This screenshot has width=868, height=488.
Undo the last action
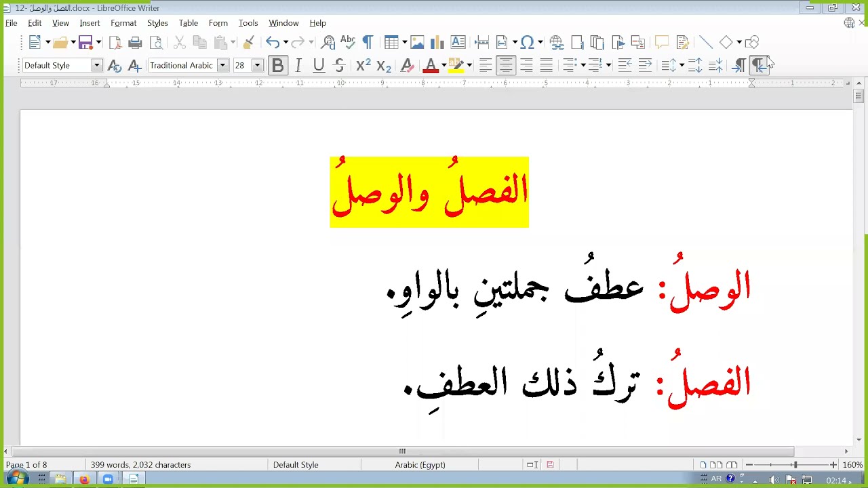click(x=272, y=43)
